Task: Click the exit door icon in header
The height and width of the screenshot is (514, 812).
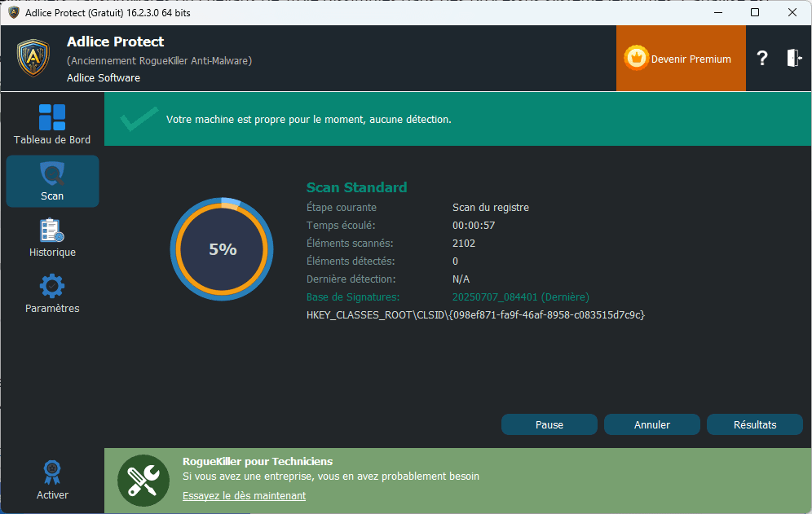Action: tap(794, 58)
